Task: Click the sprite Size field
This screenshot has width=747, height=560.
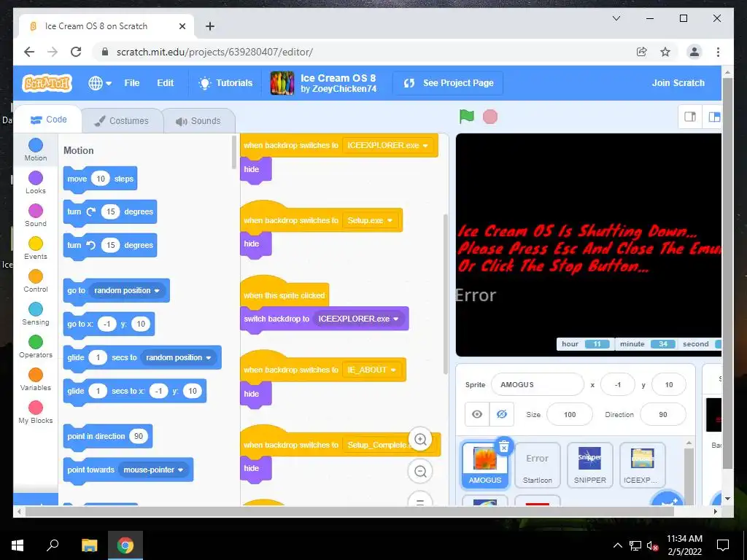Action: tap(570, 415)
